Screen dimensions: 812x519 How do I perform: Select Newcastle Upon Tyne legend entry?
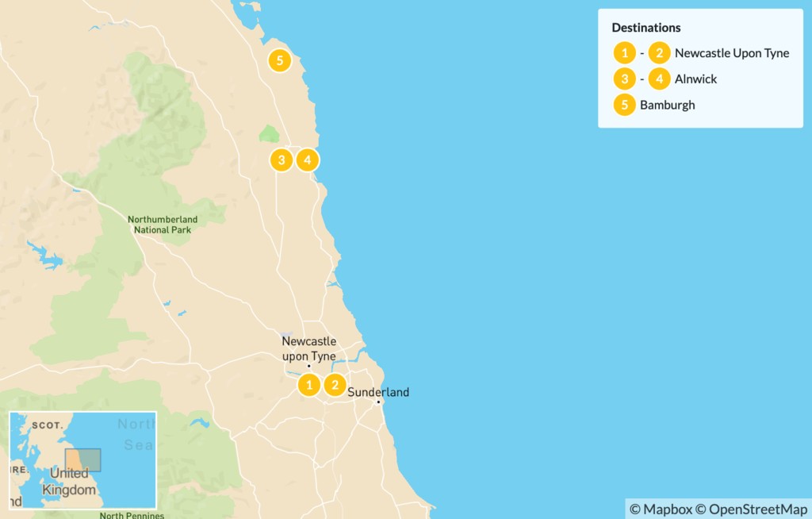pos(732,53)
